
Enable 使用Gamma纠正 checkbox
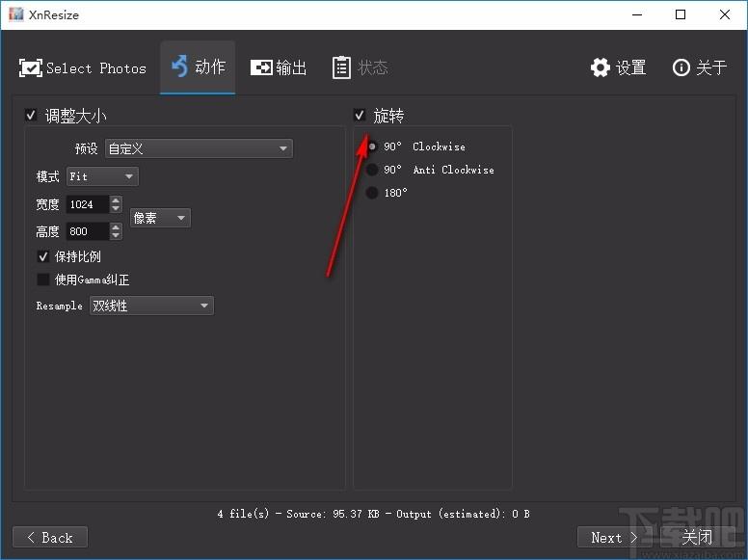click(x=43, y=280)
